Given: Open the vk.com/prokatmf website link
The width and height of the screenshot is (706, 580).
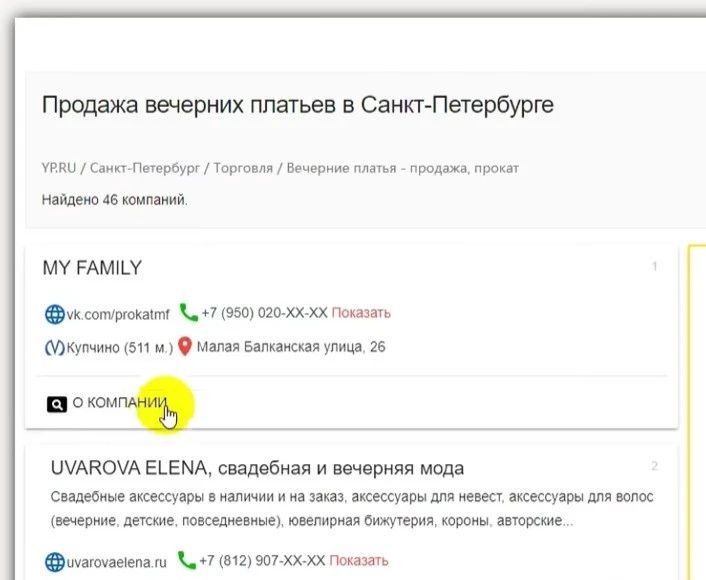Looking at the screenshot, I should (118, 314).
